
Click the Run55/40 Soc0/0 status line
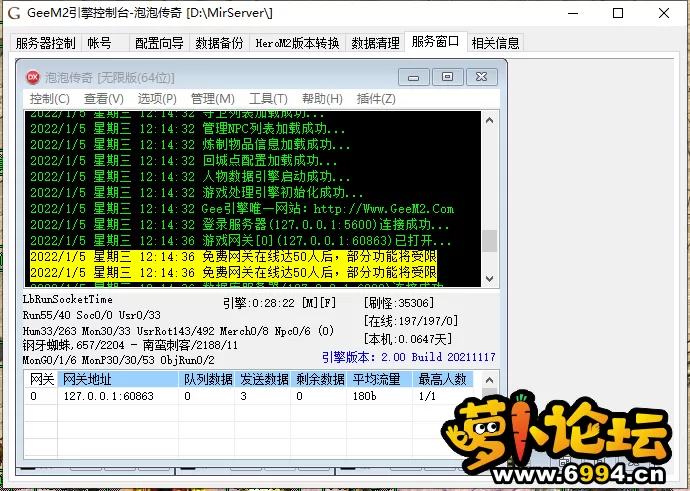point(92,315)
